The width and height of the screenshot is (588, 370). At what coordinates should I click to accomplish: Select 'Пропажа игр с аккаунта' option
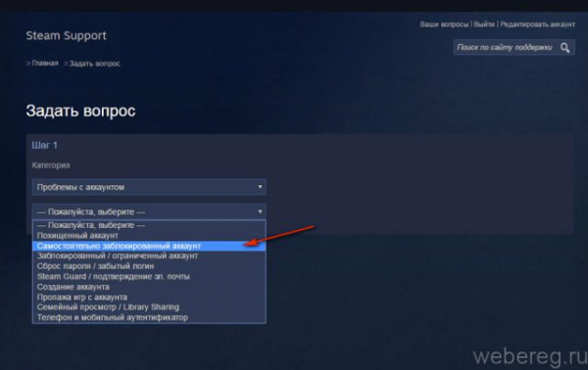click(149, 297)
